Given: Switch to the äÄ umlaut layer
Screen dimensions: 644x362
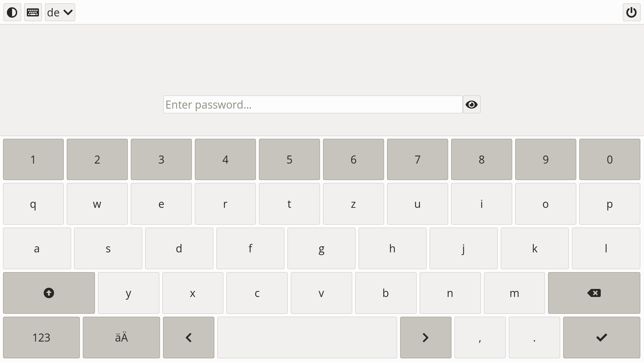Looking at the screenshot, I should click(x=121, y=338).
